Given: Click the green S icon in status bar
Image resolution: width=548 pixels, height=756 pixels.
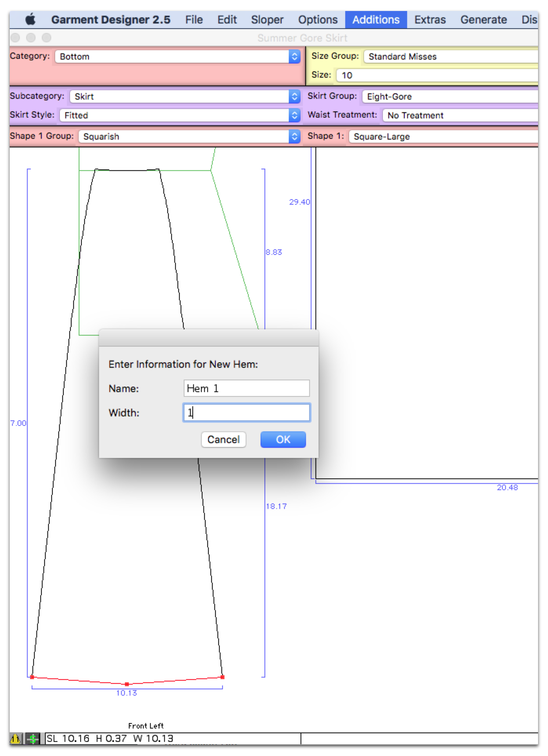Looking at the screenshot, I should pyautogui.click(x=33, y=739).
